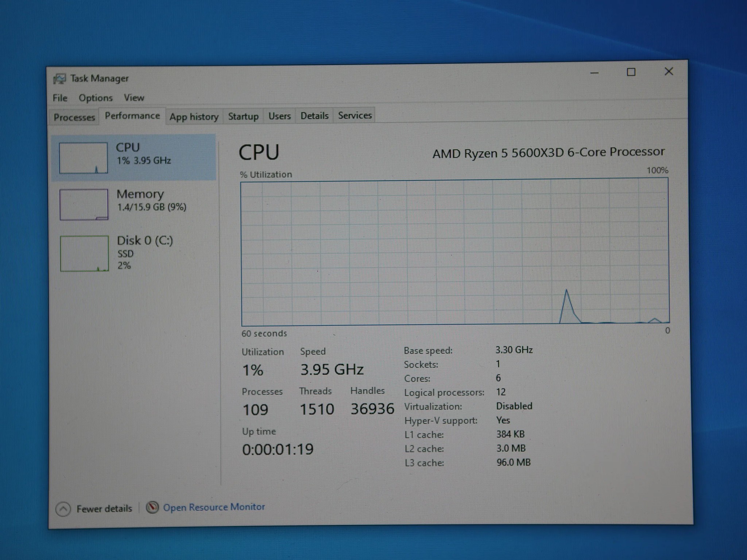Image resolution: width=747 pixels, height=560 pixels.
Task: Select the Memory mini graph thumbnail
Action: (84, 205)
